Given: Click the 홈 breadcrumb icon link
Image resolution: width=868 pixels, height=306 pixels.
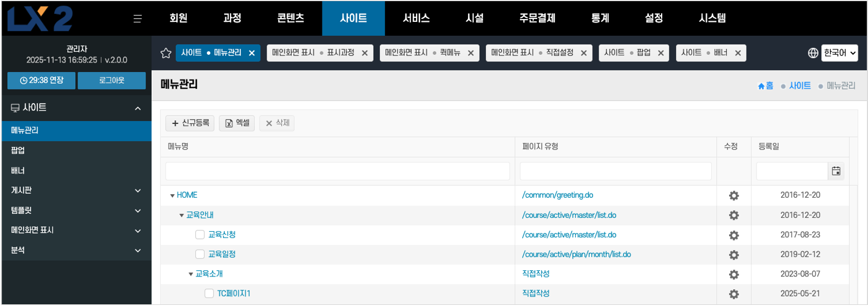Looking at the screenshot, I should click(765, 86).
